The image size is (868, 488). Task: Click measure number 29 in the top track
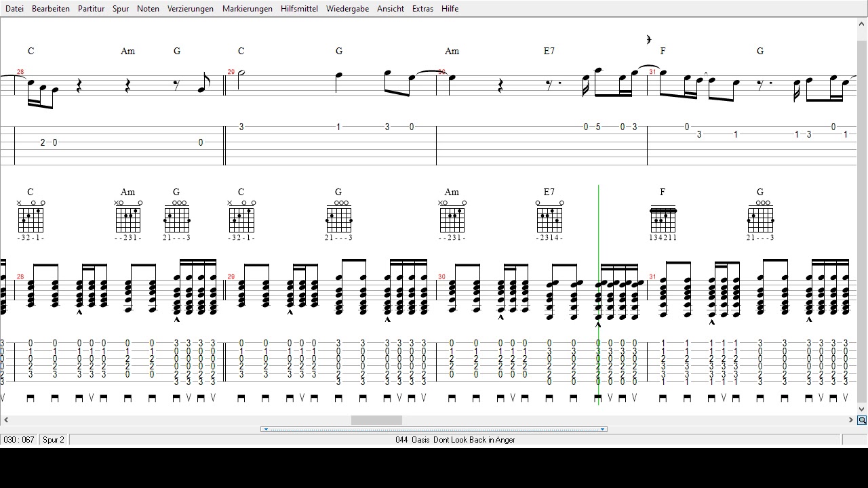click(x=231, y=72)
